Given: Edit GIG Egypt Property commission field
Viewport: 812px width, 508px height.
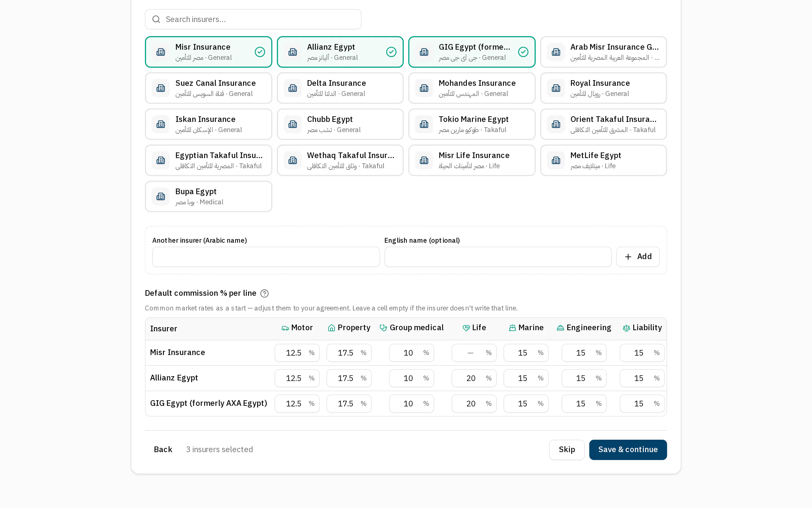Looking at the screenshot, I should click(349, 404).
